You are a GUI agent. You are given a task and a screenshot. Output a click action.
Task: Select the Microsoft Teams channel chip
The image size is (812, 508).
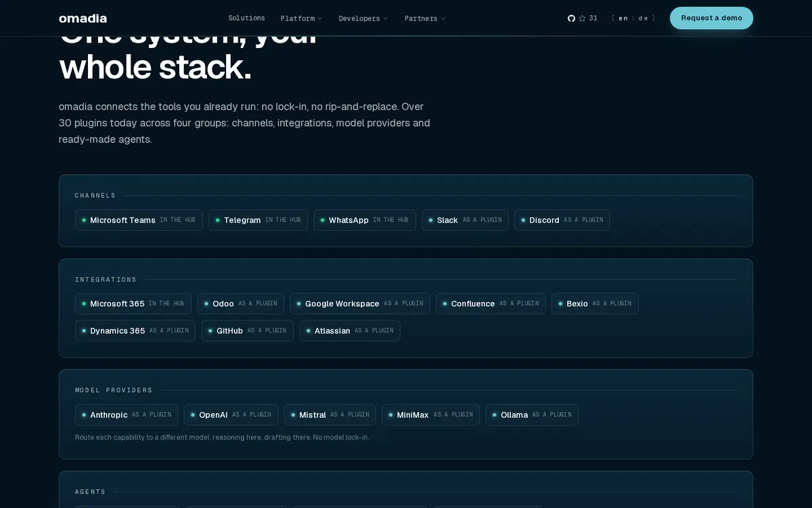click(x=139, y=220)
